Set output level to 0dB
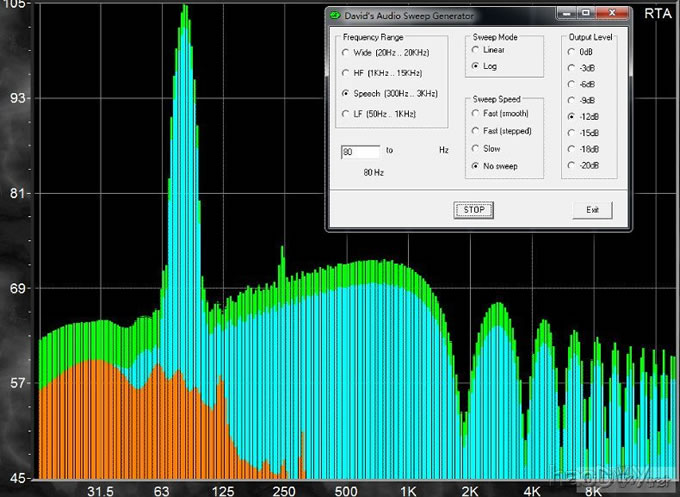The width and height of the screenshot is (680, 497). click(x=571, y=52)
